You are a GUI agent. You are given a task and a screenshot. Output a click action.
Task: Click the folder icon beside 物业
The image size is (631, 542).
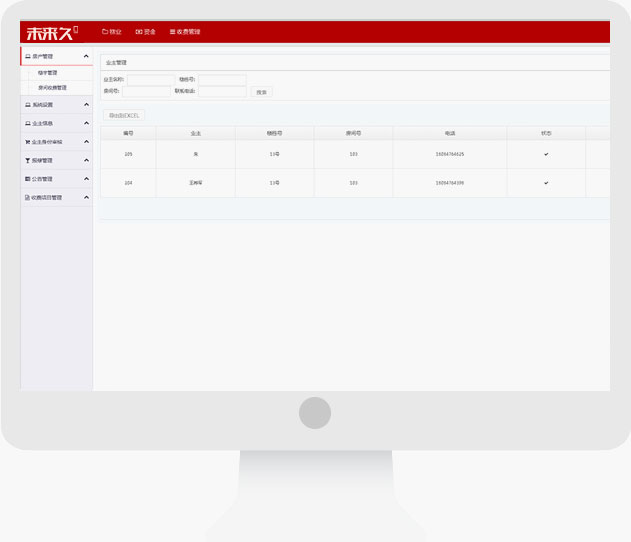(x=105, y=32)
